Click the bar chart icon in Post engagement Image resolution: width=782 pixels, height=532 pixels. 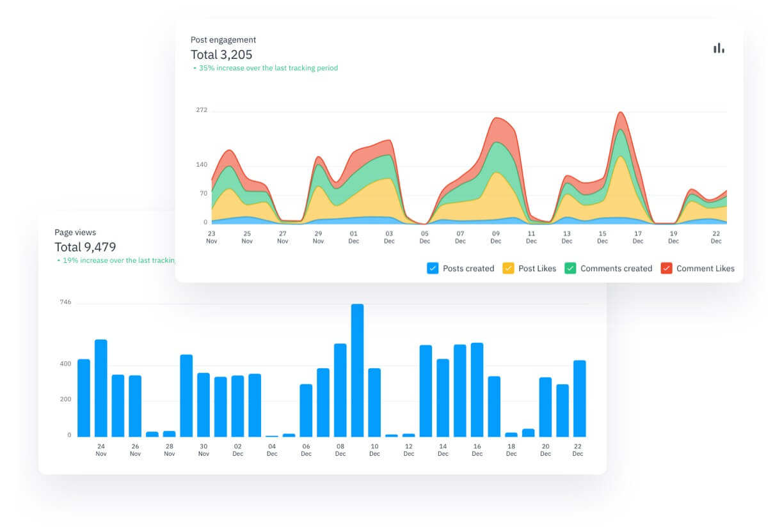[x=719, y=48]
